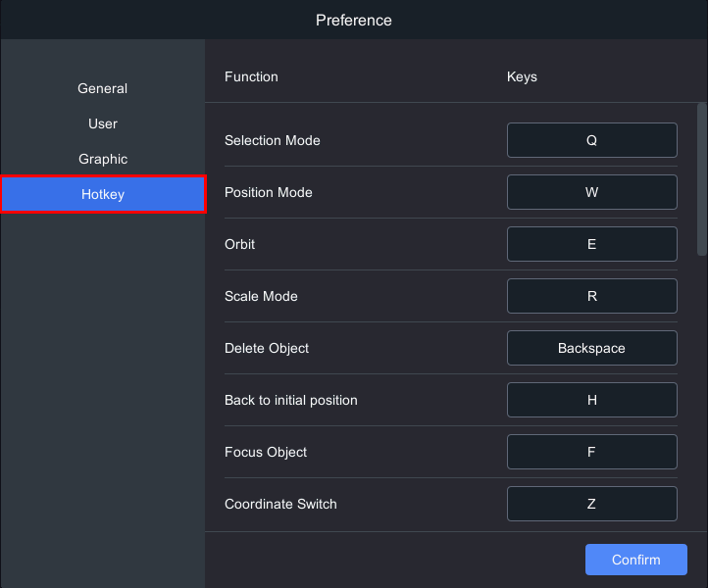Edit the Position Mode hotkey field W
Screen dimensions: 708x588
click(x=591, y=192)
